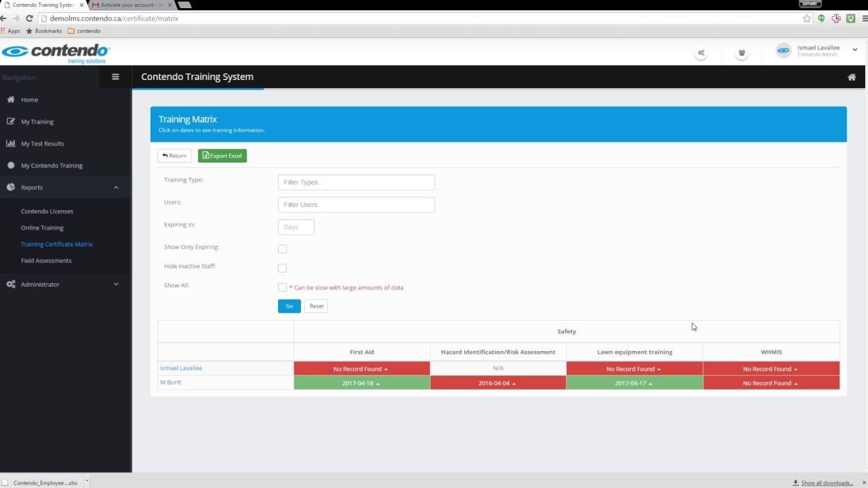868x488 pixels.
Task: Expand Ismael Lavallee WHMIS No Record Found
Action: (771, 369)
